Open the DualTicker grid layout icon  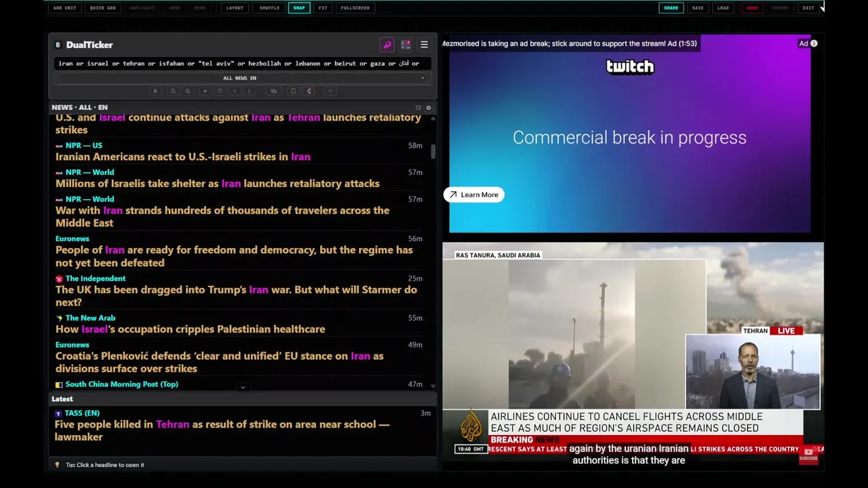point(406,45)
